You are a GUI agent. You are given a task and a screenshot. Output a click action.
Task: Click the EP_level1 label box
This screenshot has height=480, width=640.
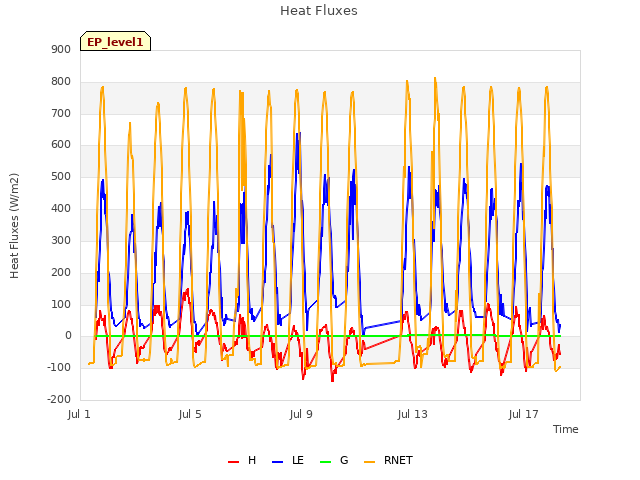coord(116,41)
